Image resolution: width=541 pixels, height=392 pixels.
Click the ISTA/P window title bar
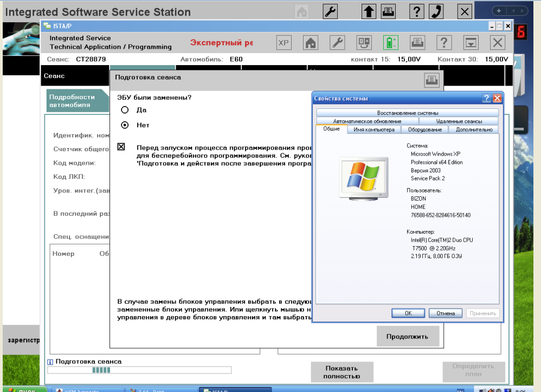coord(264,26)
